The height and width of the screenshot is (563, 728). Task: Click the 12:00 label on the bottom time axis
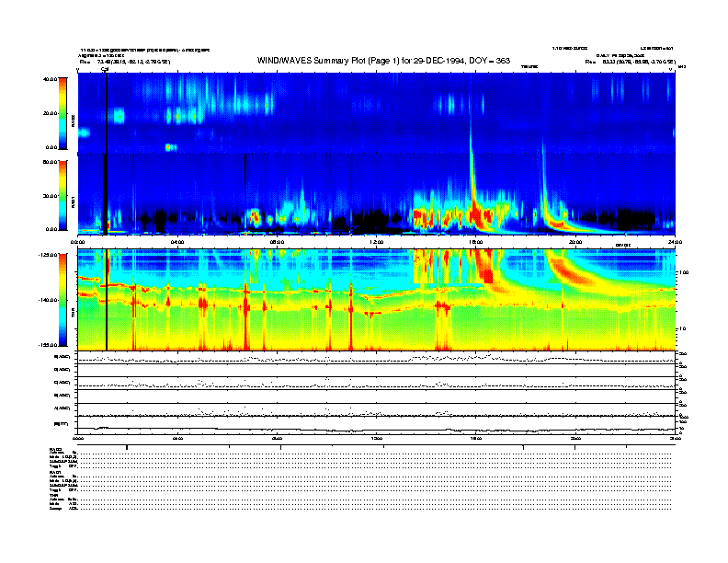coord(377,438)
